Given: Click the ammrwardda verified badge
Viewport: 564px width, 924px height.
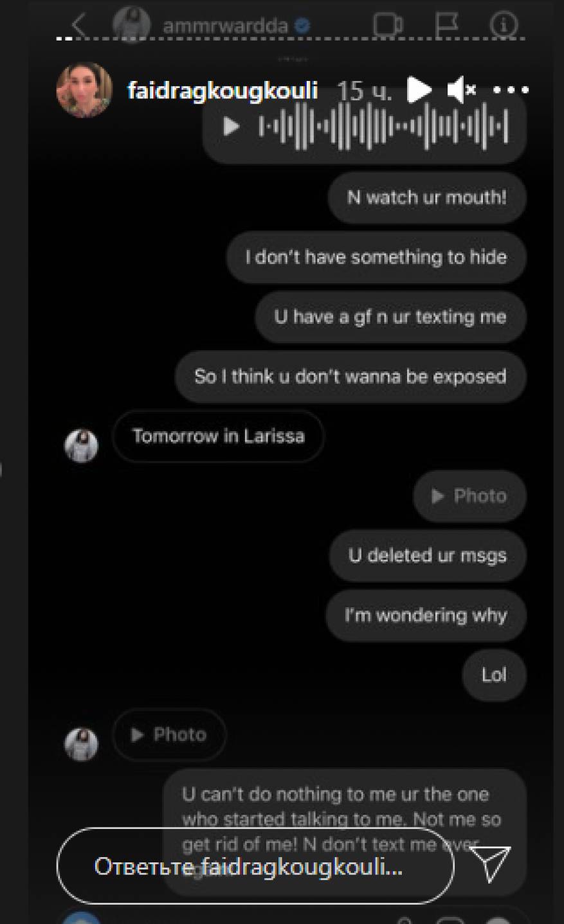Looking at the screenshot, I should [302, 26].
